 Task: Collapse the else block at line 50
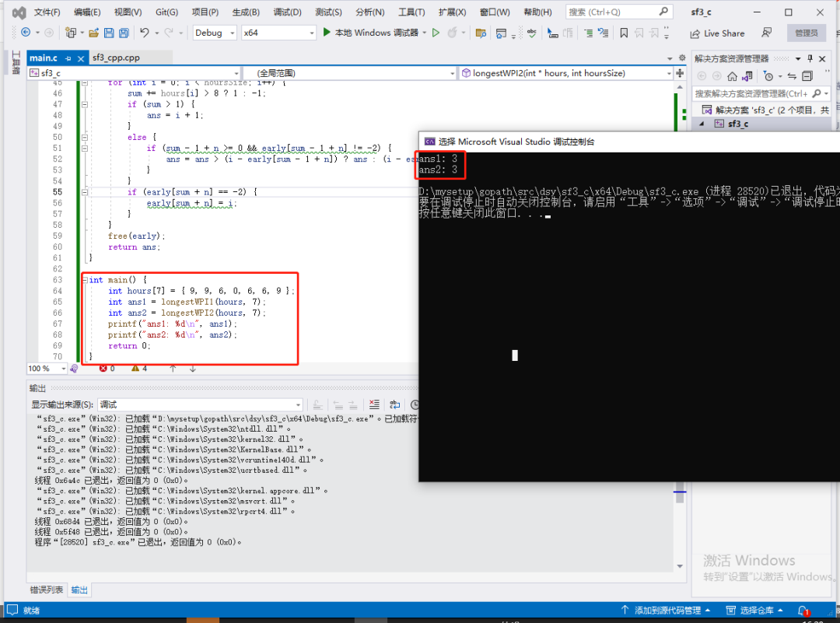(85, 137)
